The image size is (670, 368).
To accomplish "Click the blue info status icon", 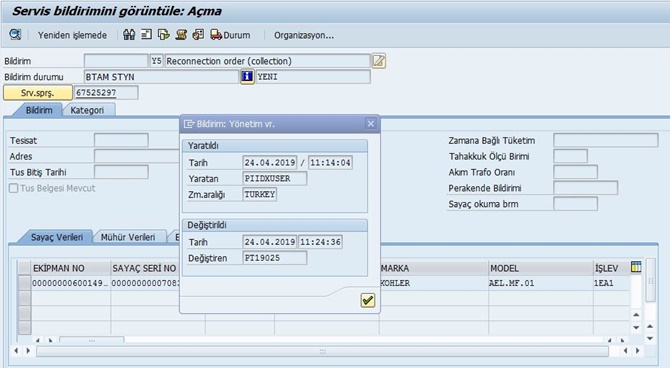I will point(247,77).
